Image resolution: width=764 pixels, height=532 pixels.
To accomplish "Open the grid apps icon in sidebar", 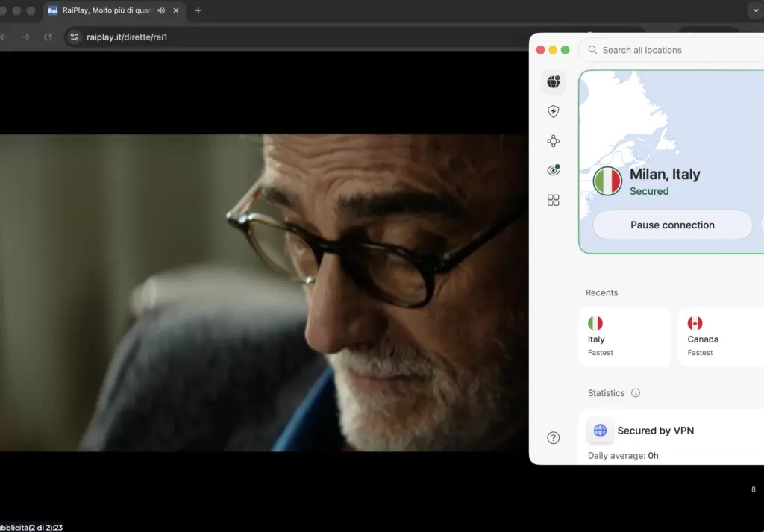I will click(553, 200).
